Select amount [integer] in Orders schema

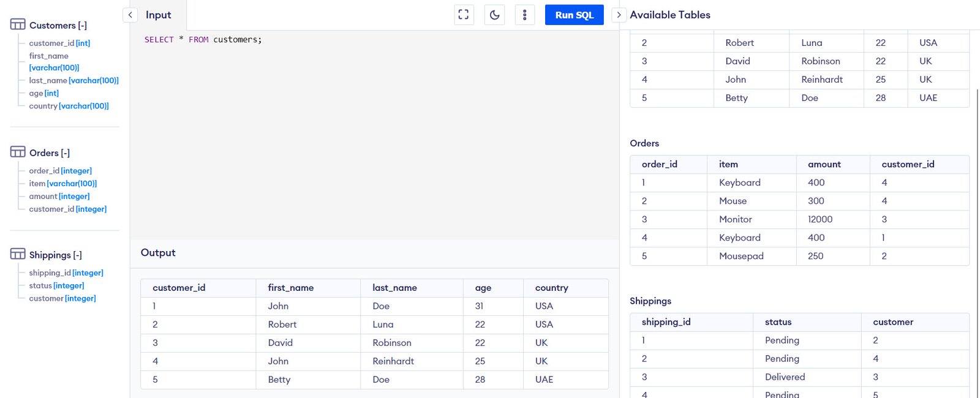(x=59, y=196)
